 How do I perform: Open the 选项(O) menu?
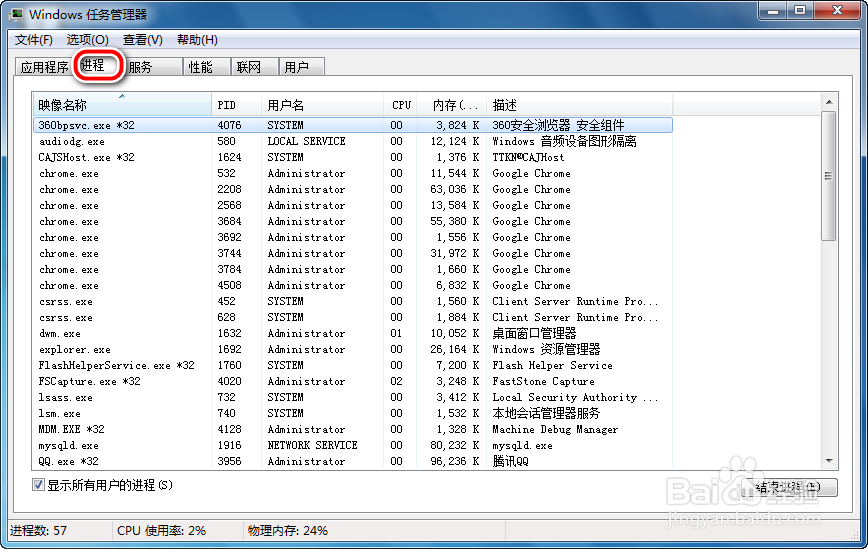(87, 40)
